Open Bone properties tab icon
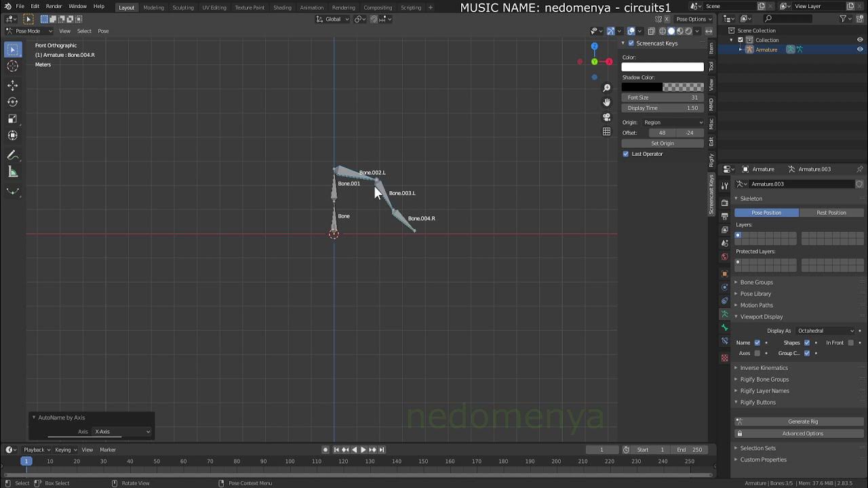 (x=724, y=328)
